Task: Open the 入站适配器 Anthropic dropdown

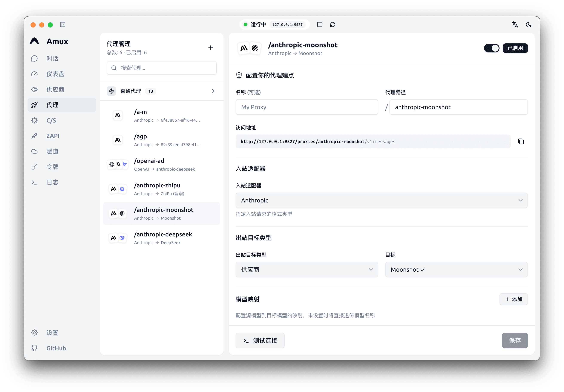Action: coord(382,201)
